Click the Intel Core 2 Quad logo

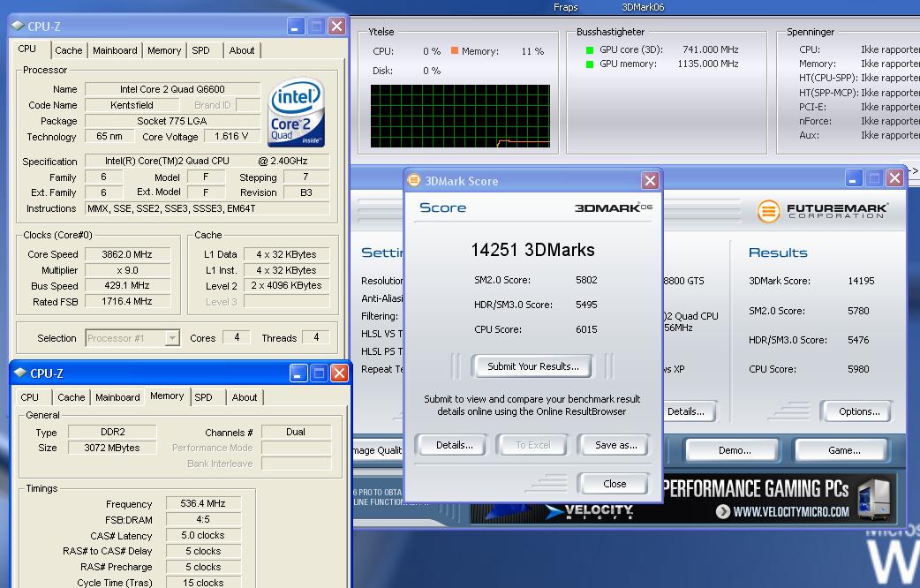297,112
